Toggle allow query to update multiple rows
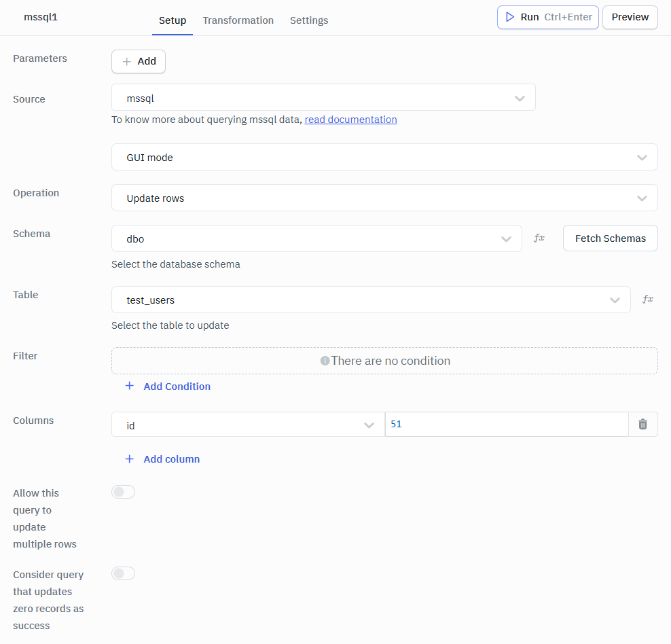The height and width of the screenshot is (644, 671). (123, 492)
